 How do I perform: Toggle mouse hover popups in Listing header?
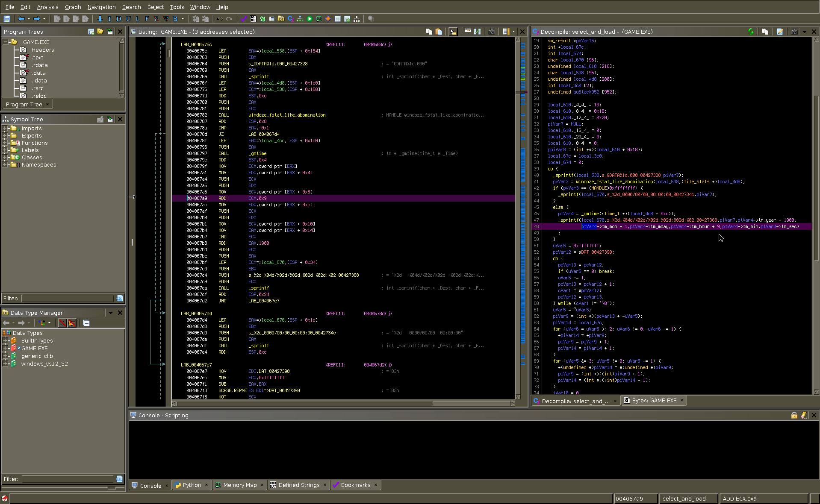coord(453,32)
